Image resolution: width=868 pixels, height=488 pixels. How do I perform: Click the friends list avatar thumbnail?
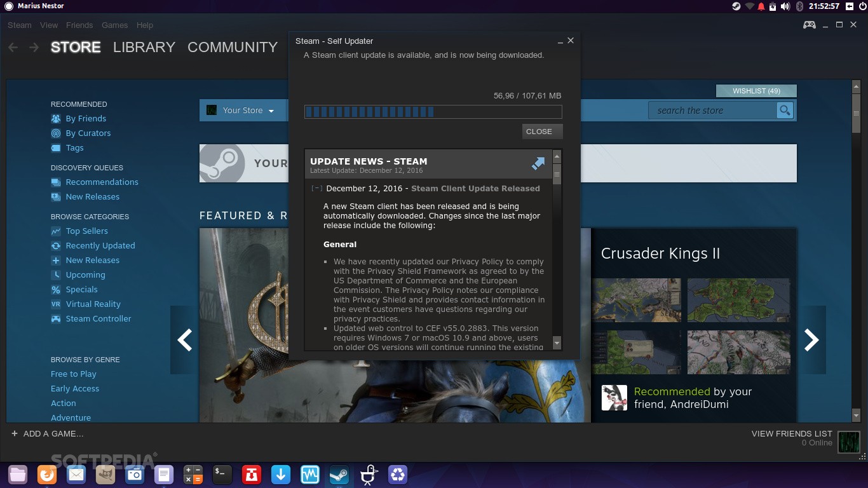coord(848,442)
